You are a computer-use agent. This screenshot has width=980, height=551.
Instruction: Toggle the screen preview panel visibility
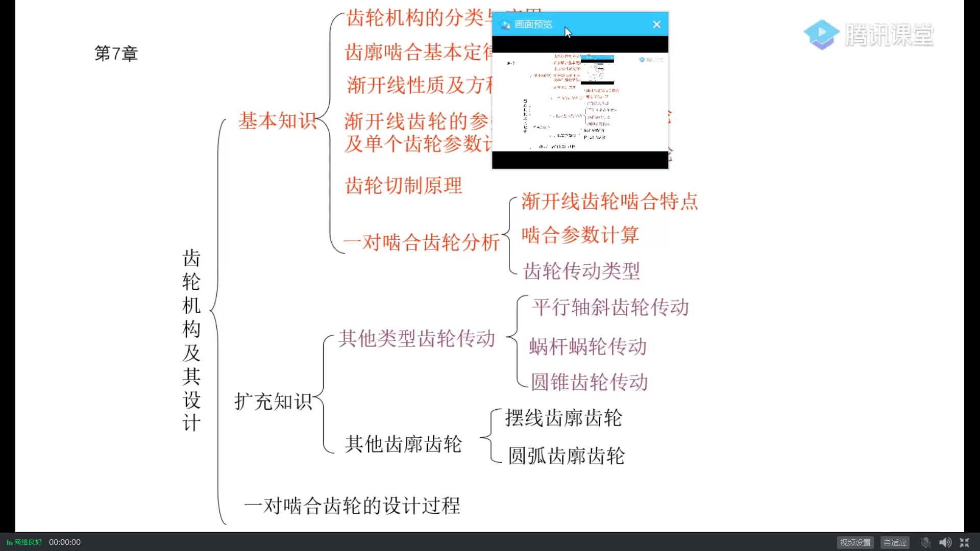coord(656,23)
